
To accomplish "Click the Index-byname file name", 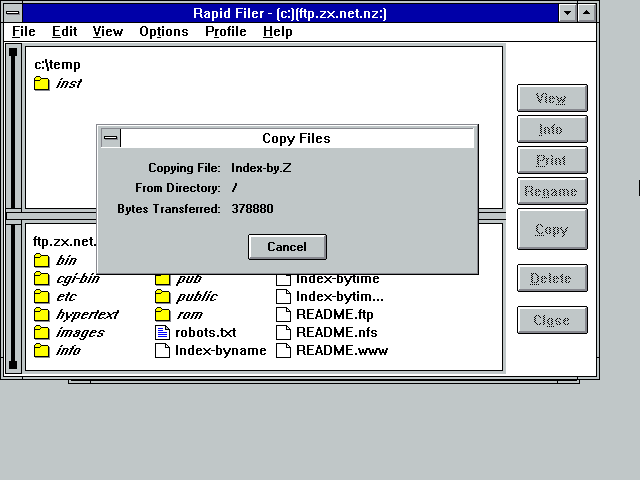I will (221, 350).
